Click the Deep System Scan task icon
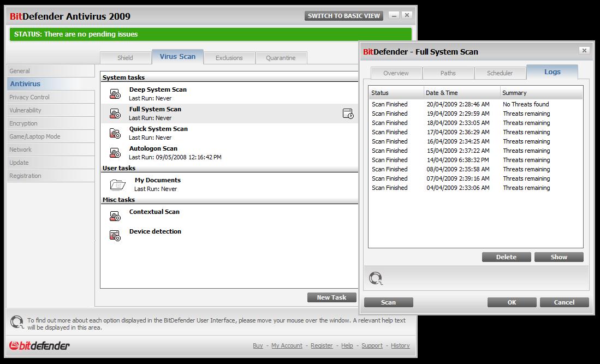This screenshot has height=364, width=600. (115, 94)
